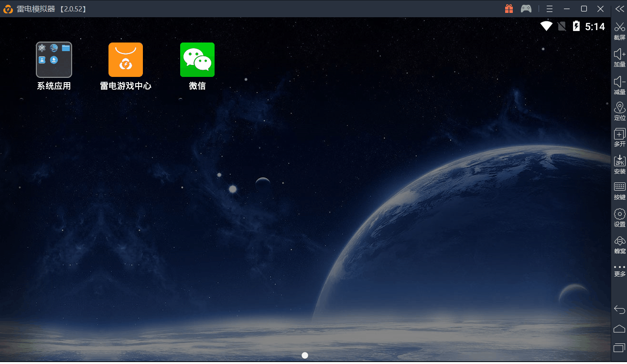627x364 pixels.
Task: Click the home screen page indicator dot
Action: pos(305,355)
